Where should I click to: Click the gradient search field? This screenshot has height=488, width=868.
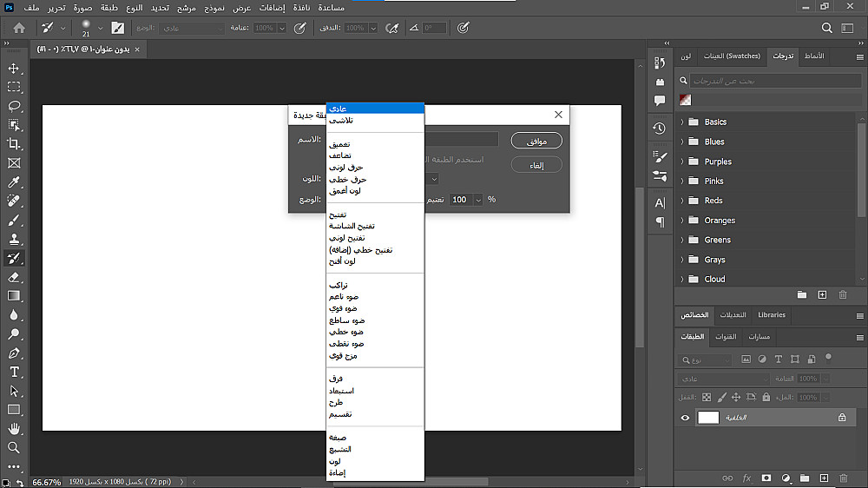tap(764, 81)
